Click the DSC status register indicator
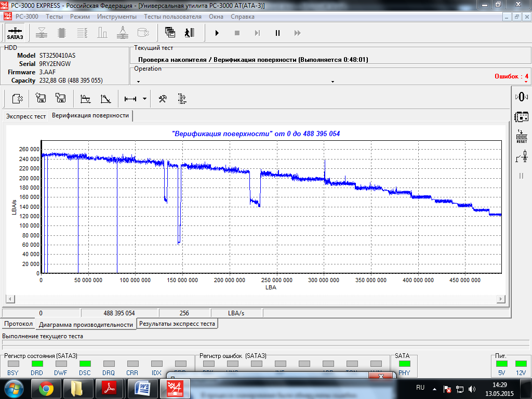Screen dimensions: 532x399 [x=85, y=364]
